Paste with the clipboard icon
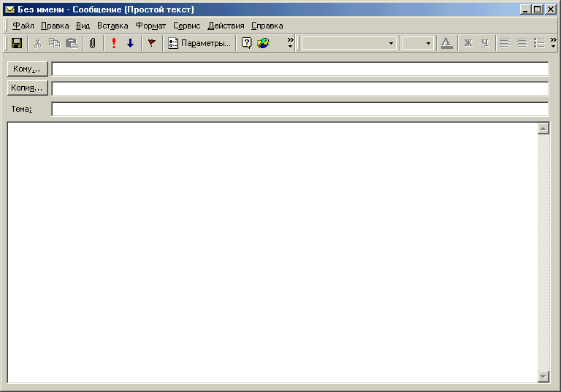Screen dimensions: 561x392 tap(72, 43)
